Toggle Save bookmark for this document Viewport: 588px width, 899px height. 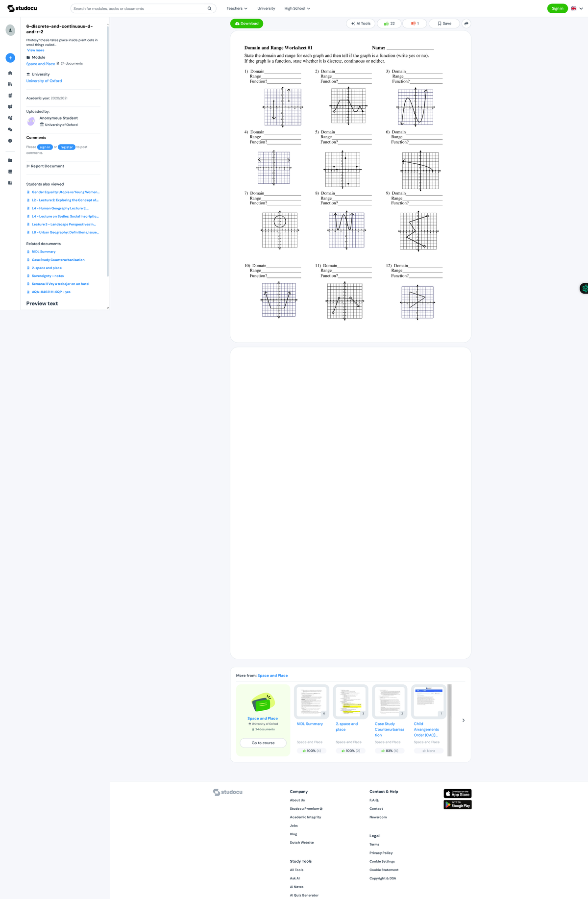click(444, 24)
